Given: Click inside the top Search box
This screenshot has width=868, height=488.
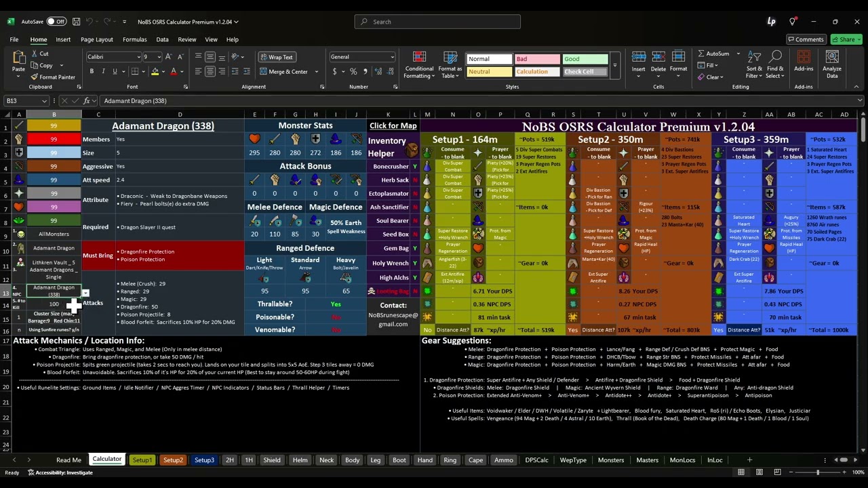Looking at the screenshot, I should pos(437,22).
